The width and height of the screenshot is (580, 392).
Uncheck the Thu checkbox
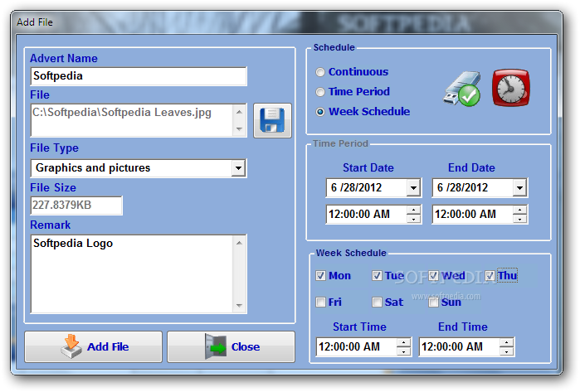click(490, 276)
